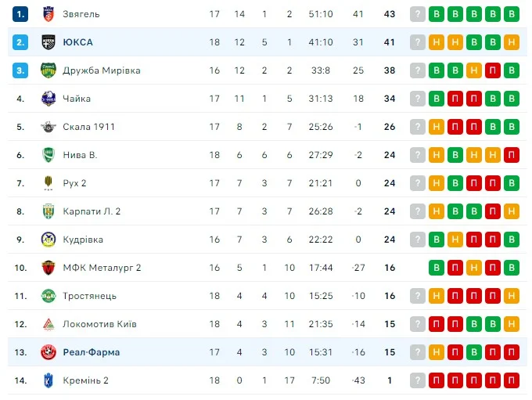Click the Нива В. club logo
The image size is (532, 400).
[x=48, y=155]
